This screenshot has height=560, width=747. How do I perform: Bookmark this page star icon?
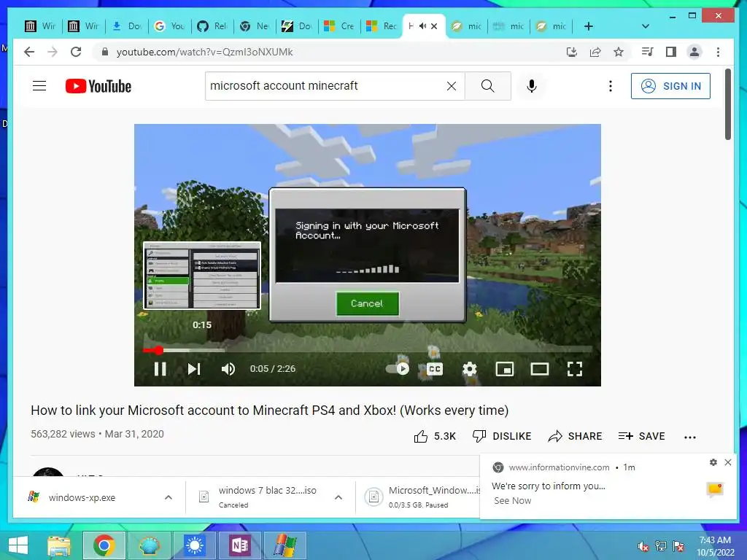[x=619, y=52]
